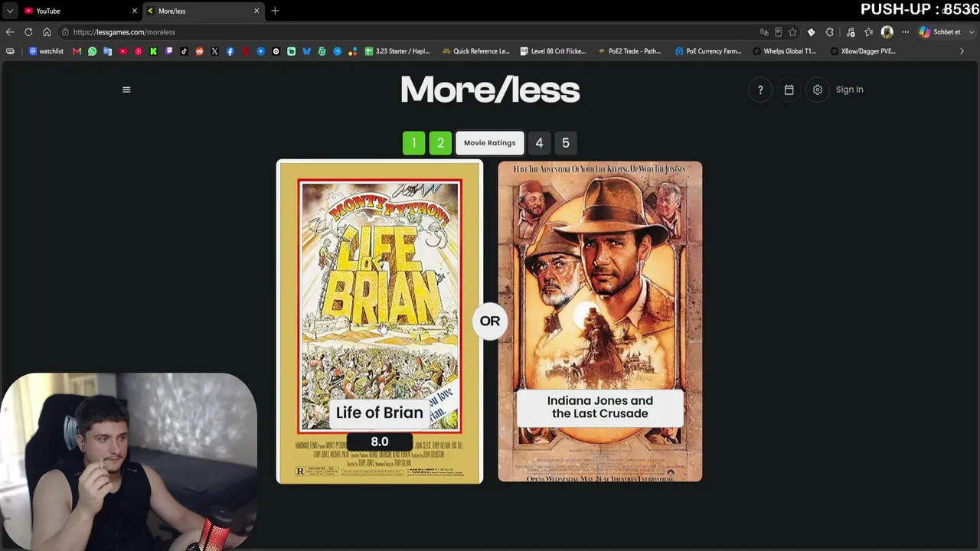980x551 pixels.
Task: Open the reader view icon in address bar
Action: pyautogui.click(x=778, y=32)
